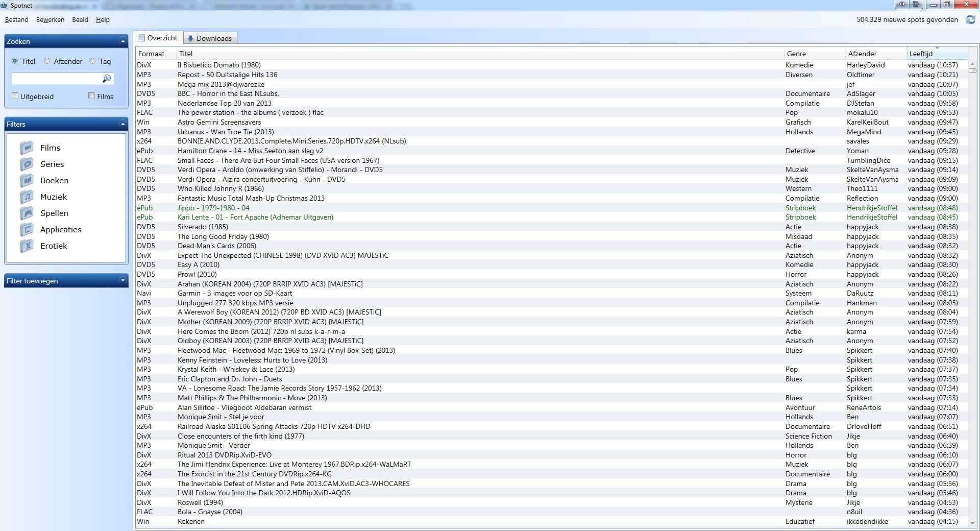Click the '504.329 nieuwe spots gevonden' status text

click(907, 20)
